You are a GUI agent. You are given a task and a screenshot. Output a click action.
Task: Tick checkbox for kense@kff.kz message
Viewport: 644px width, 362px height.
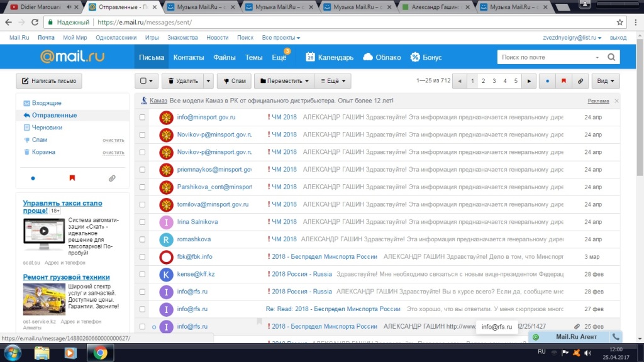coord(142,274)
